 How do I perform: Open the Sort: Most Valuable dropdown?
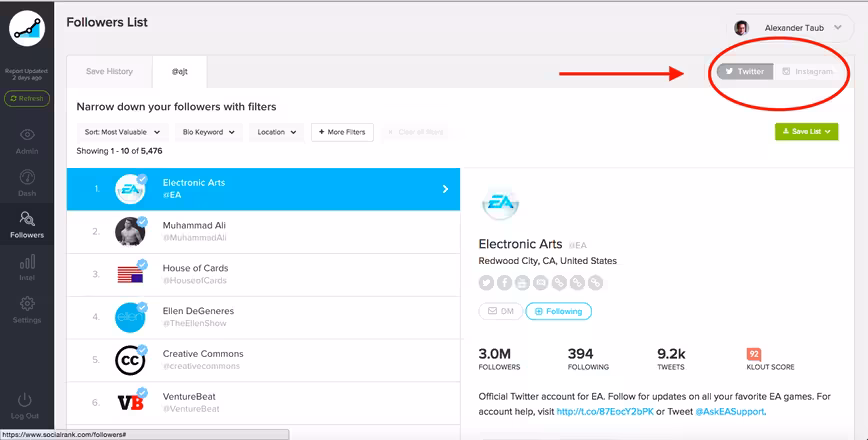click(122, 132)
